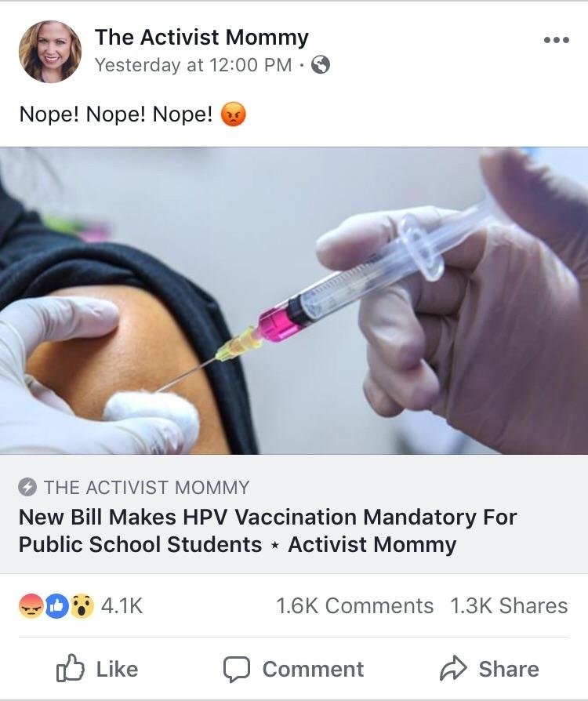Click the angry emoji in the post text

[234, 114]
